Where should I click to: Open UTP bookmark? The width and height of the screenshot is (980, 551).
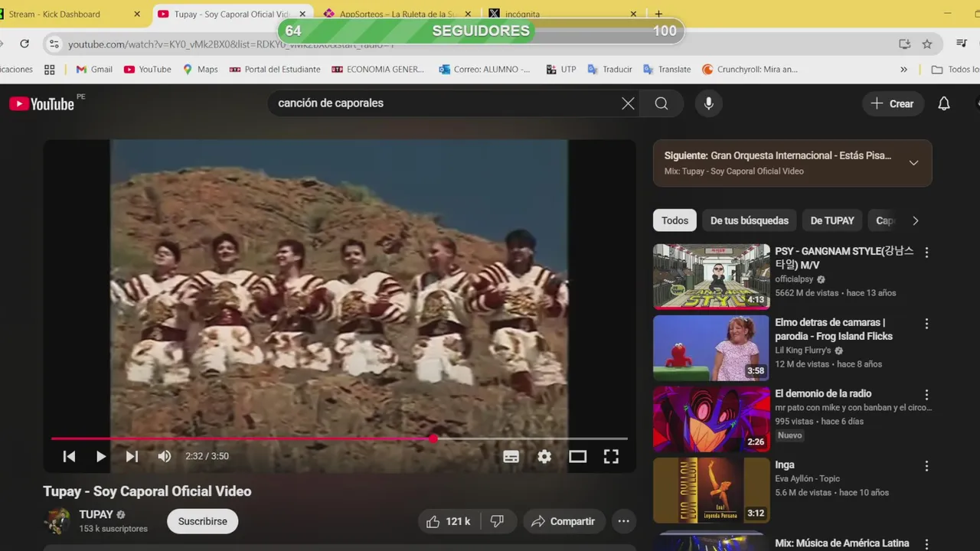561,69
